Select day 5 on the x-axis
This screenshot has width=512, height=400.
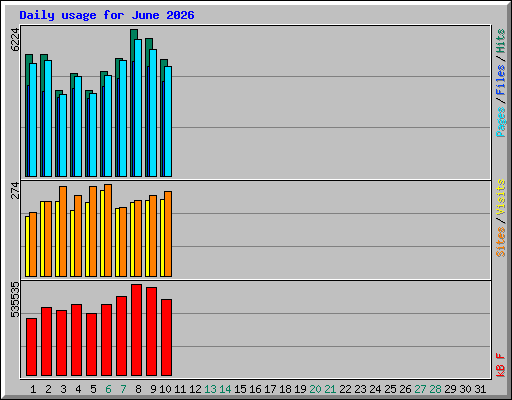(x=93, y=389)
